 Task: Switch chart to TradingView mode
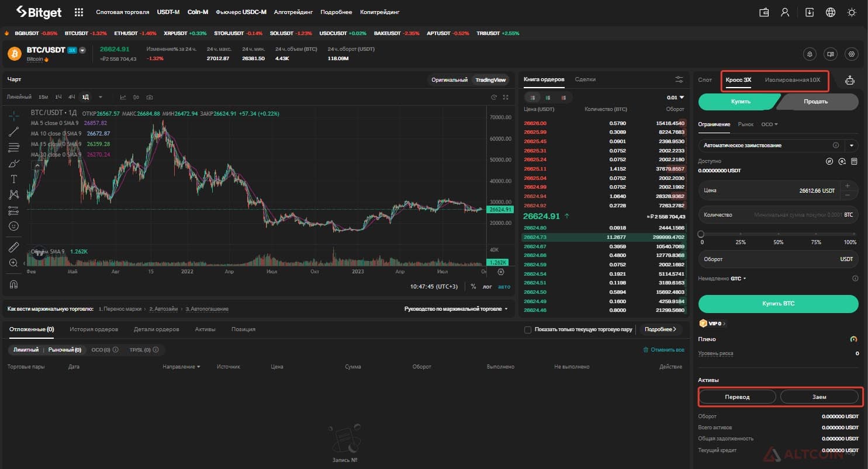point(491,80)
